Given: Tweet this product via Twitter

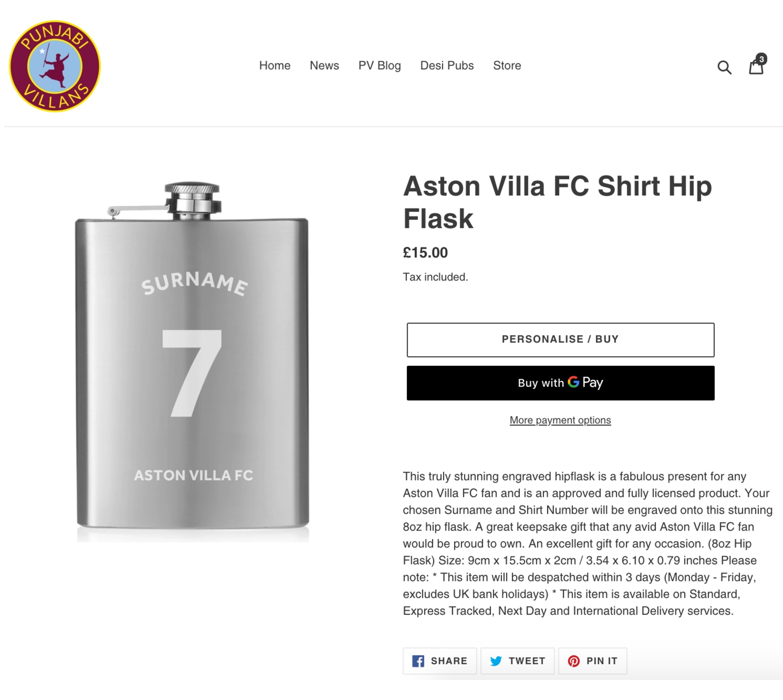Looking at the screenshot, I should [x=517, y=661].
